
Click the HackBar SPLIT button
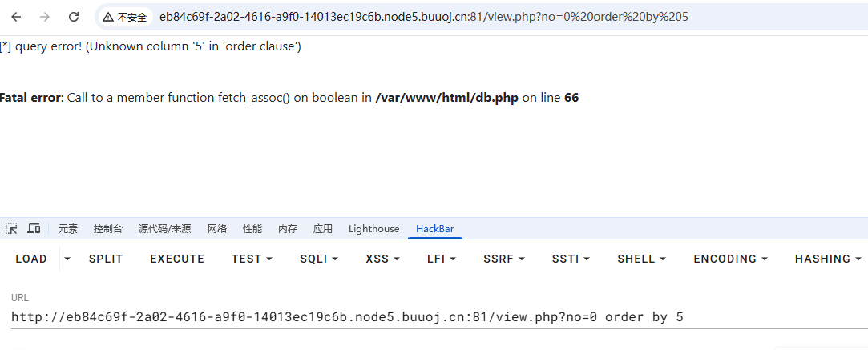pyautogui.click(x=106, y=259)
